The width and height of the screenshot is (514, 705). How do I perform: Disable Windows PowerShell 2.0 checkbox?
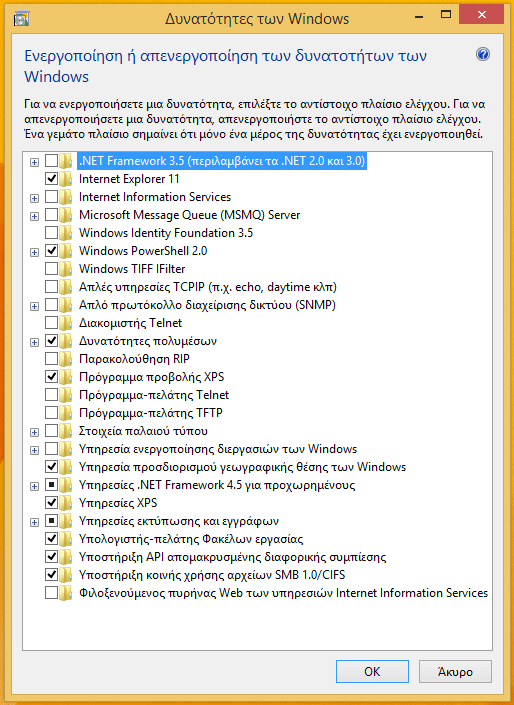point(51,250)
